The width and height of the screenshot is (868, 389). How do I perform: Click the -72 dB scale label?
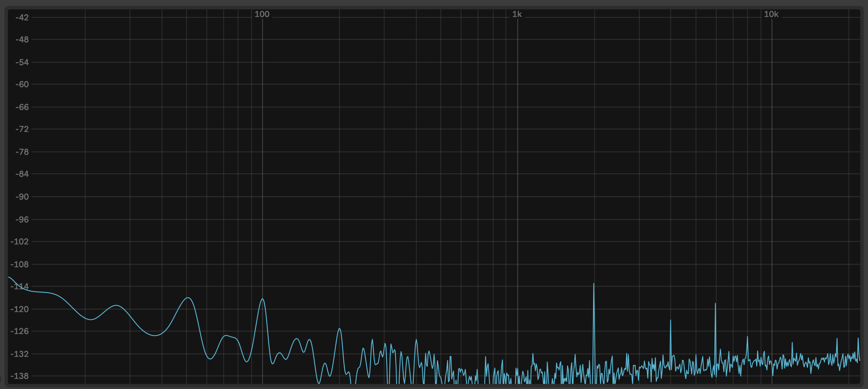tap(22, 129)
